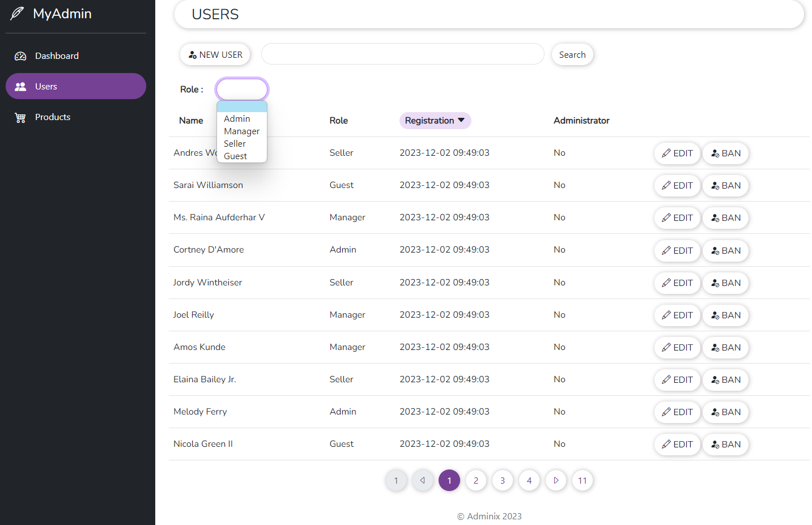Sort by Registration column
Image resolution: width=812 pixels, height=525 pixels.
(x=435, y=121)
